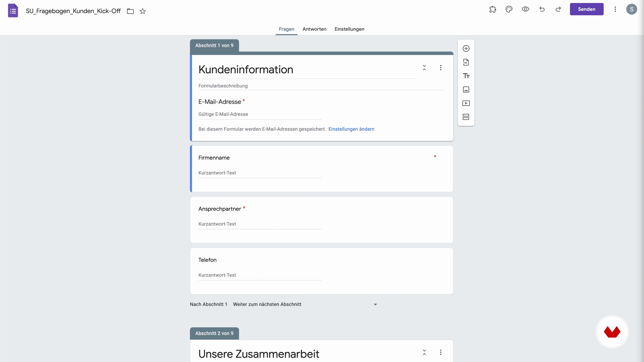Open Kundeninformation section options menu

441,68
